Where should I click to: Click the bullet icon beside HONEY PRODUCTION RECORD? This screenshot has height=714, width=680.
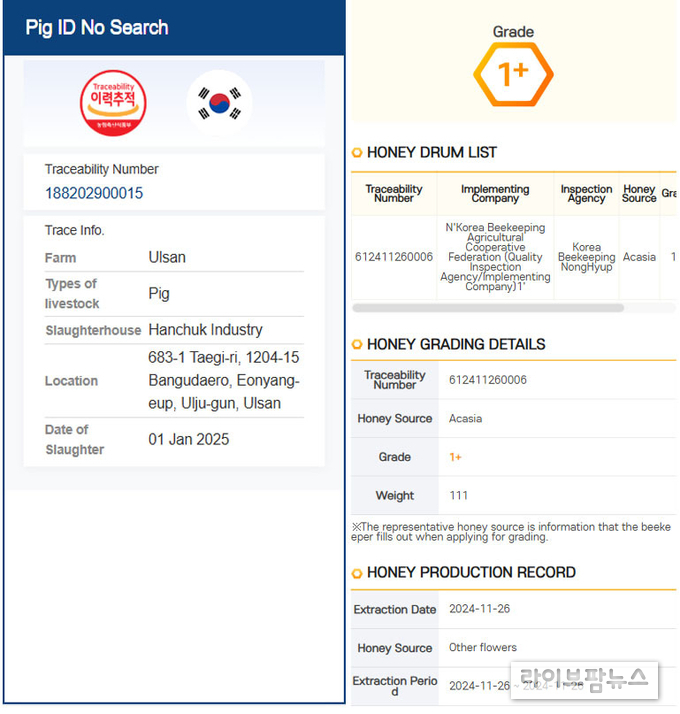[357, 573]
